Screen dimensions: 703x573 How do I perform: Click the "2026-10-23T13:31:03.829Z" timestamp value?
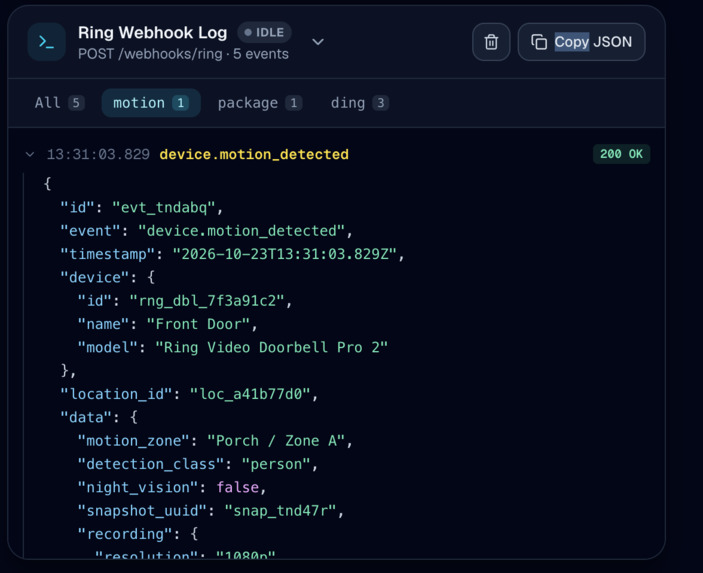click(x=285, y=254)
